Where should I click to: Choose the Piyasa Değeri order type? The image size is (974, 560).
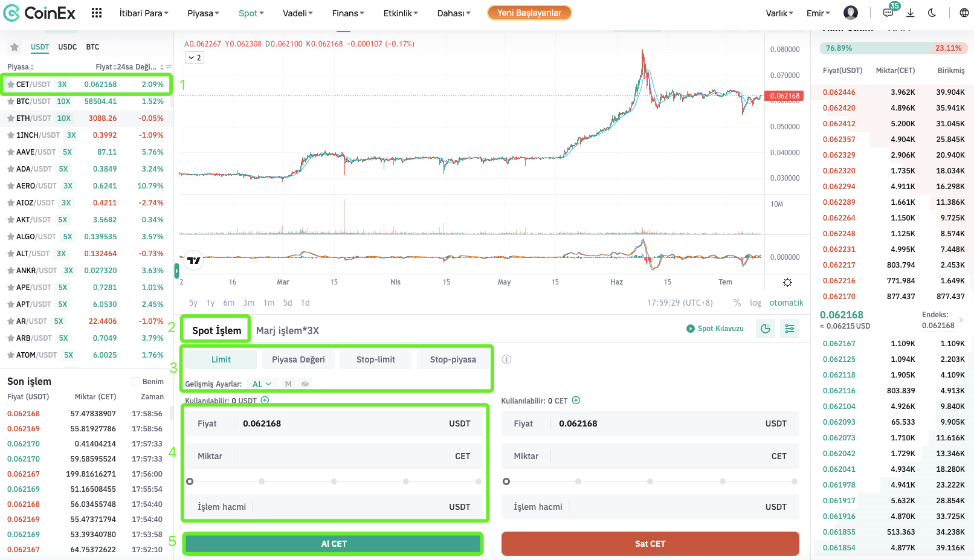(298, 359)
